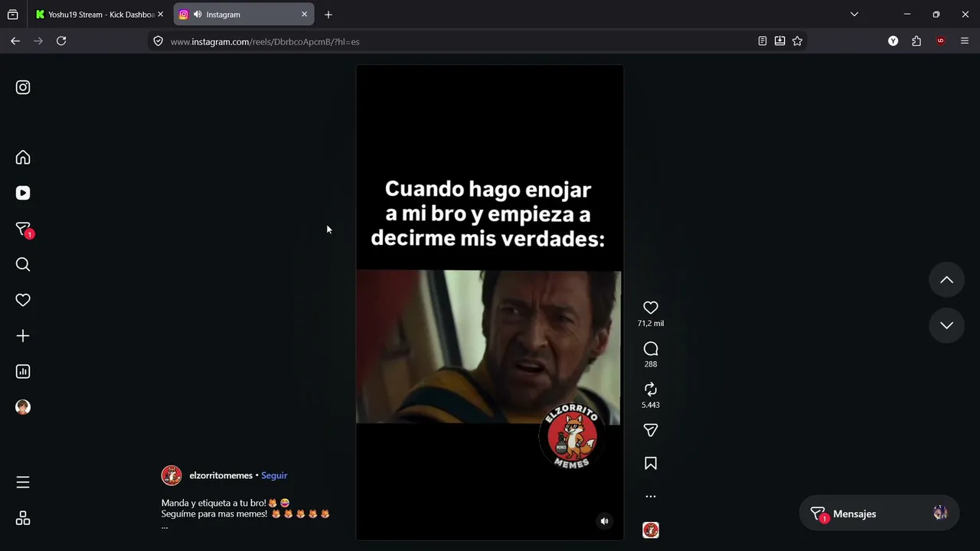Like the reel with the heart icon
This screenshot has height=551, width=980.
click(x=651, y=308)
